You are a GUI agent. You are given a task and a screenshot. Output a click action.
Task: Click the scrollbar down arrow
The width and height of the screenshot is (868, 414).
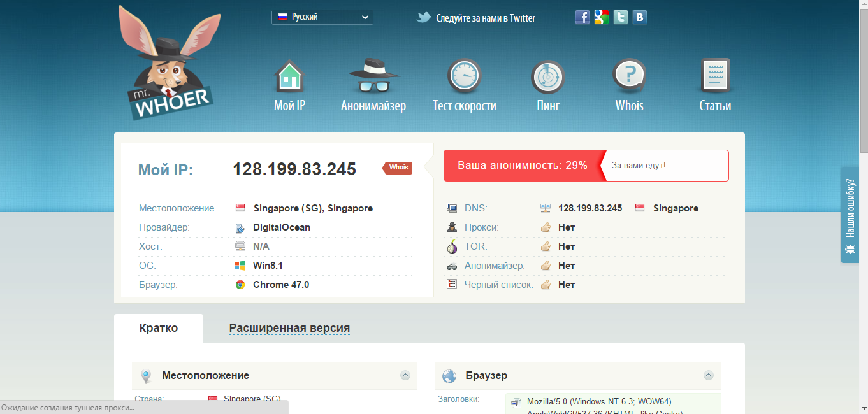click(863, 409)
